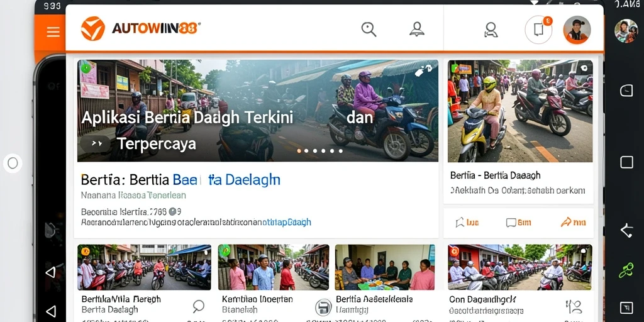This screenshot has height=322, width=644.
Task: Click the arrow button on the hero banner
Action: (x=96, y=144)
